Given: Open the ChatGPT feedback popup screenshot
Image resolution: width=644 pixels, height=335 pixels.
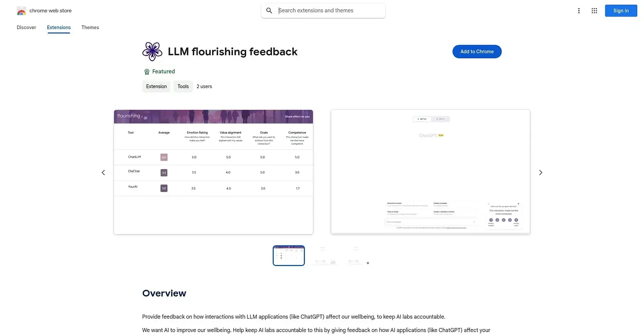Looking at the screenshot, I should [431, 172].
